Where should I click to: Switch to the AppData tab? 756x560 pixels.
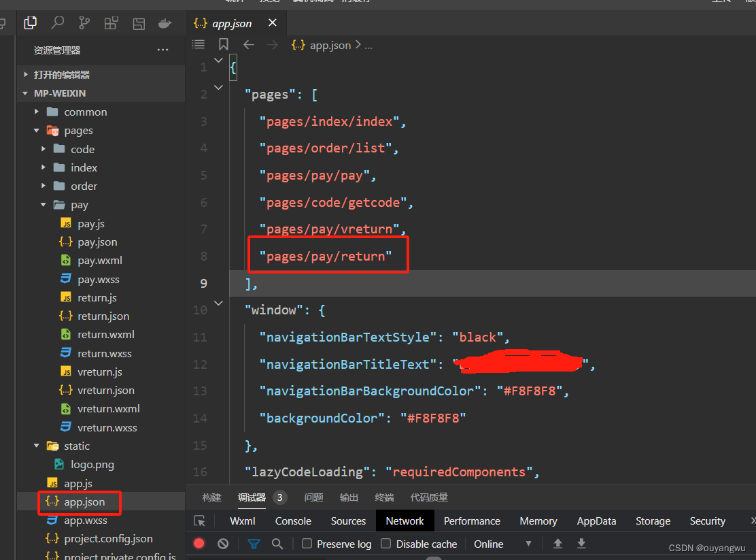click(596, 521)
